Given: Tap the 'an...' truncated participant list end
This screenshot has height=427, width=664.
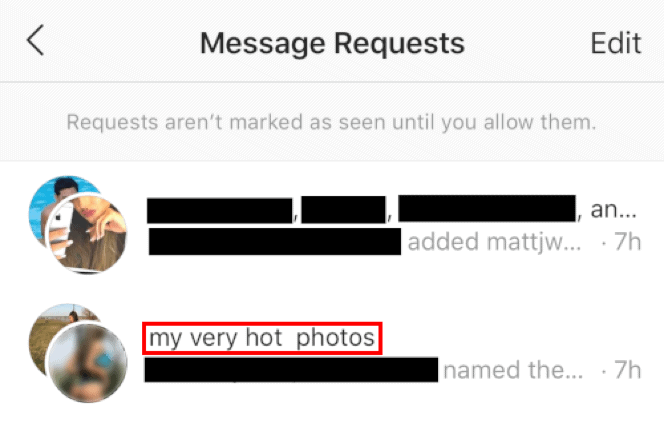Looking at the screenshot, I should (613, 209).
